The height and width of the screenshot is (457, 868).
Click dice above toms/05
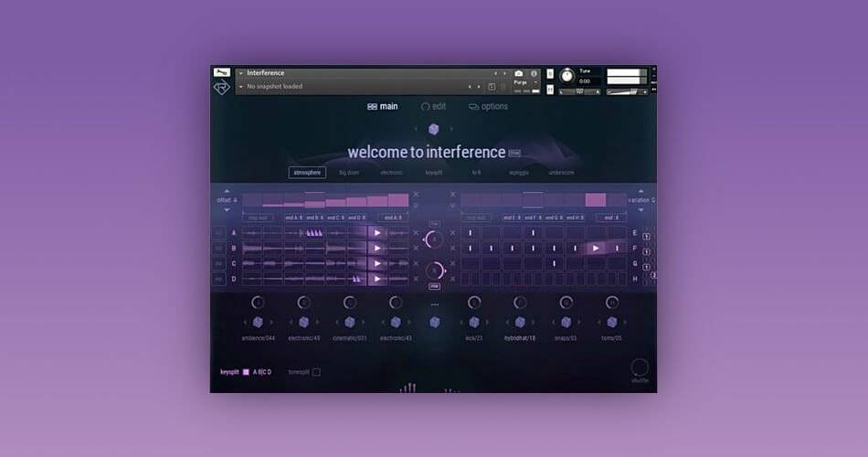click(x=611, y=322)
